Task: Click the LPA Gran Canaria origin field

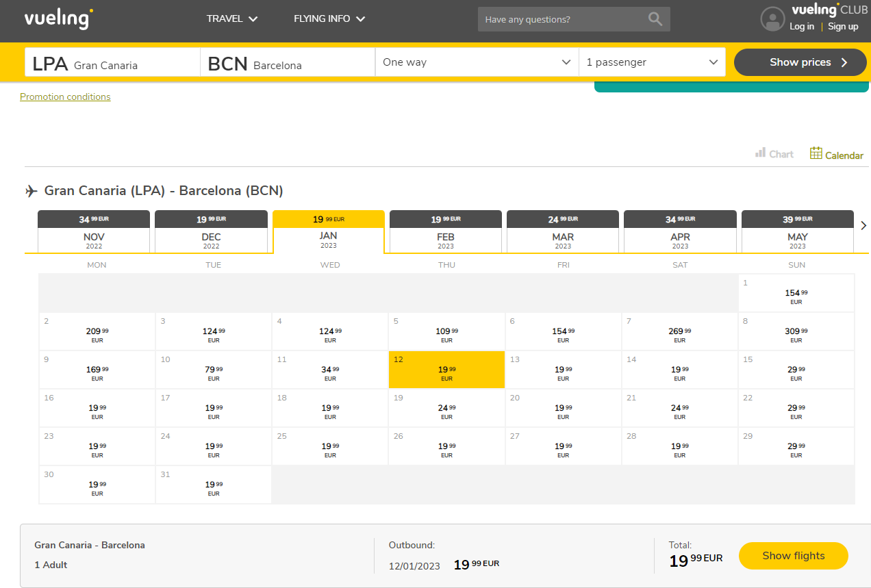Action: coord(112,62)
